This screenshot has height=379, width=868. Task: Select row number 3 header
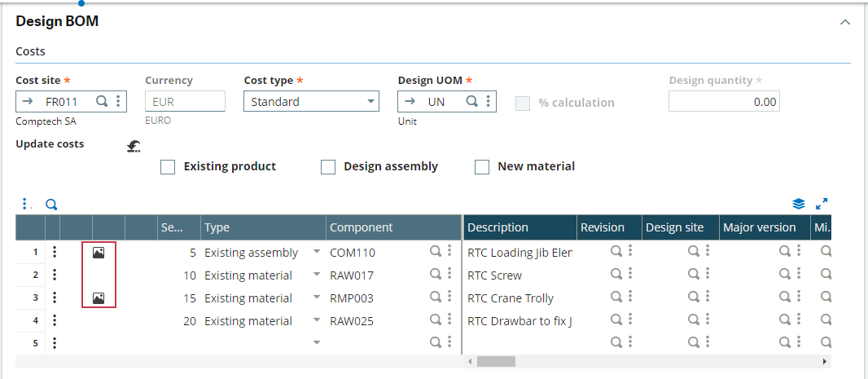(x=30, y=298)
